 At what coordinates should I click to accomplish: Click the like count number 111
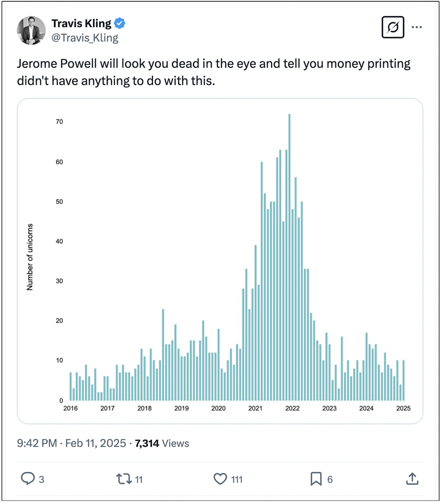(x=237, y=479)
